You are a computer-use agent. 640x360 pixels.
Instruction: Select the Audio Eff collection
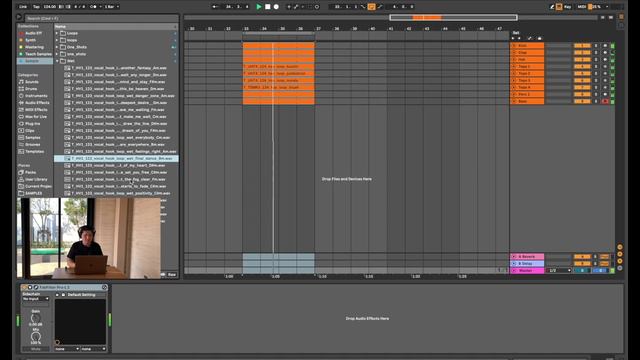[33, 33]
